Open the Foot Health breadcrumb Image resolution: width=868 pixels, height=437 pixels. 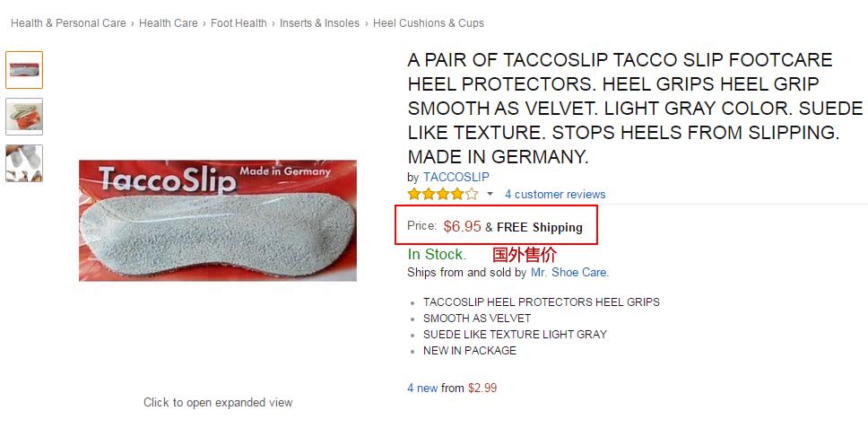pos(239,23)
